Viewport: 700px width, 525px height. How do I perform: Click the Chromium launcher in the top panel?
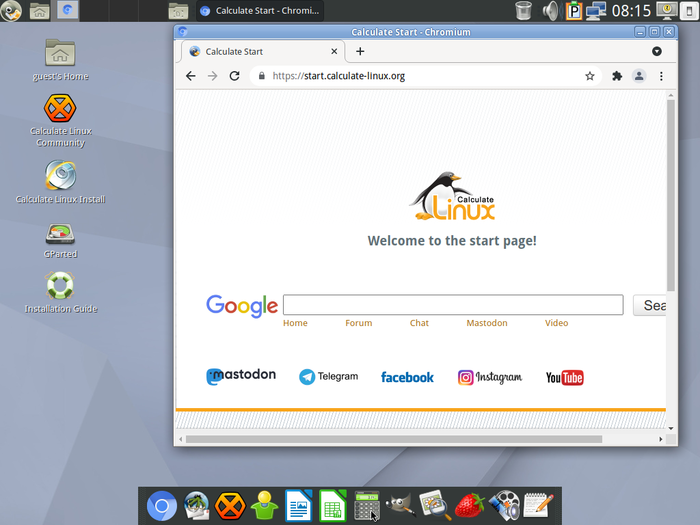point(68,11)
